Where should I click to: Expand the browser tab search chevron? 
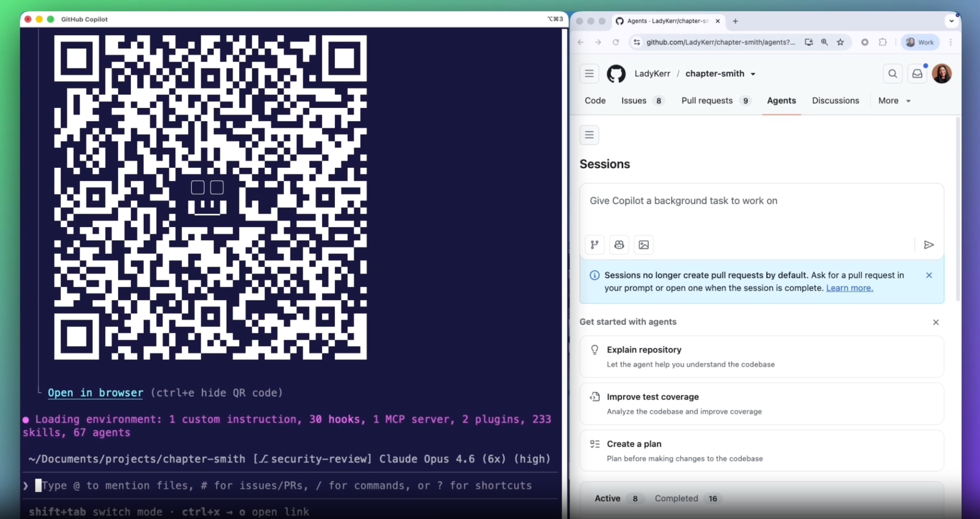pyautogui.click(x=952, y=21)
